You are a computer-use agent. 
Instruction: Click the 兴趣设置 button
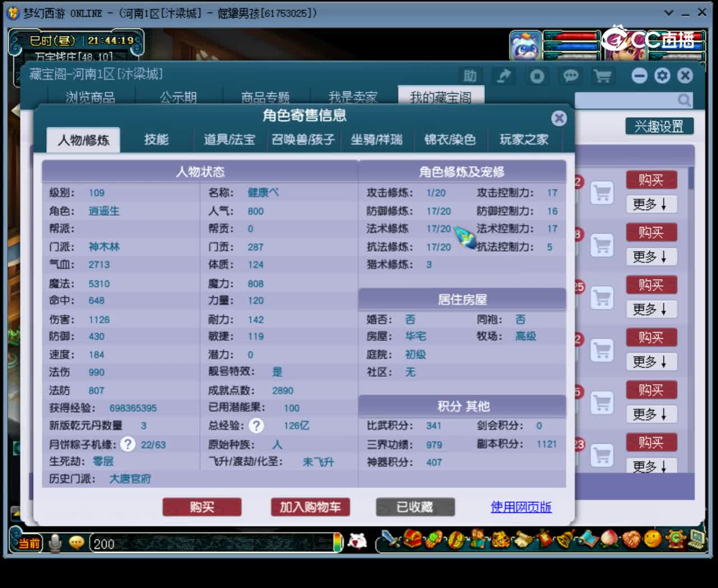click(659, 126)
